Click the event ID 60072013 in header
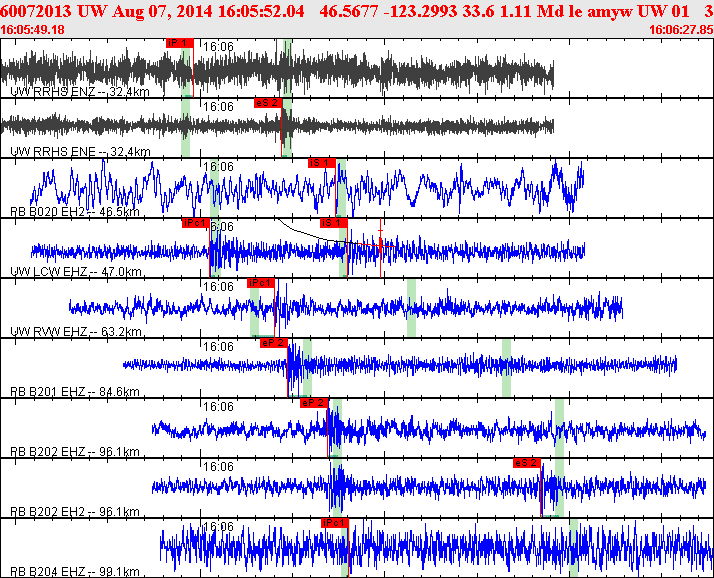The width and height of the screenshot is (714, 578). (x=34, y=10)
